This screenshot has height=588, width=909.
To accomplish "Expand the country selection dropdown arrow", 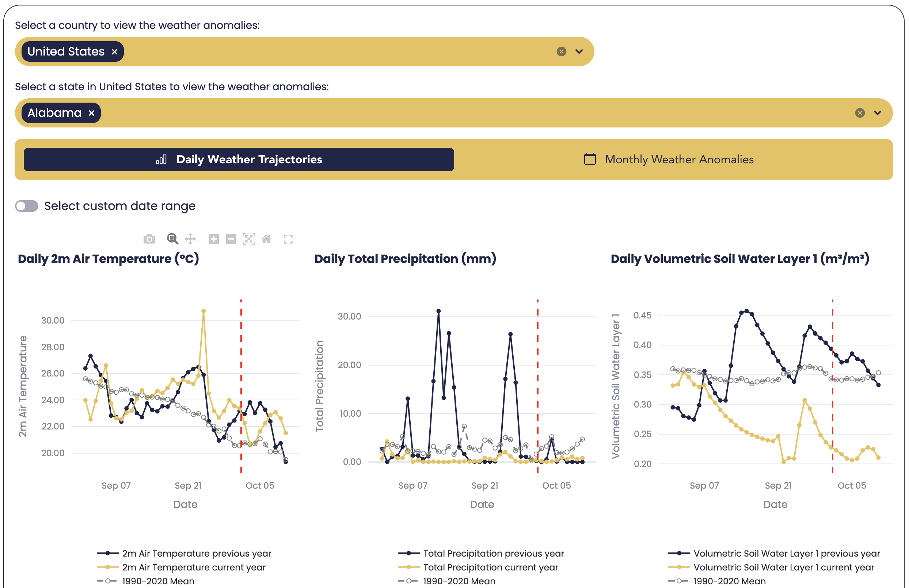I will (579, 51).
